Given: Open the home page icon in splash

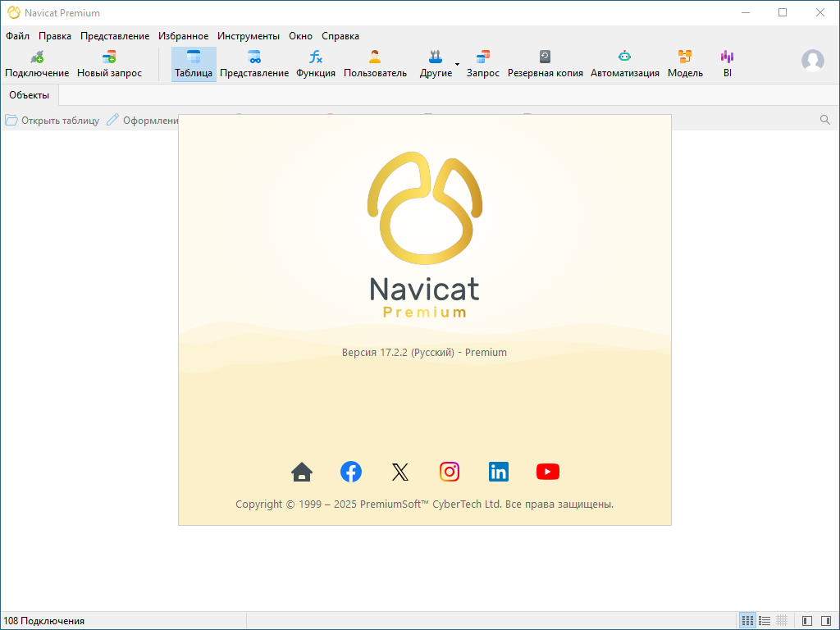Looking at the screenshot, I should 302,472.
